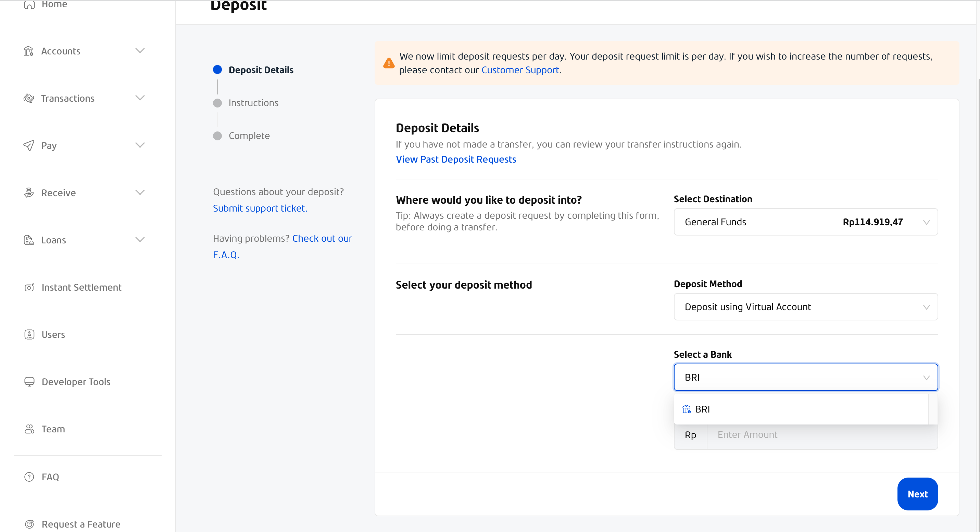
Task: Click the Request a Feature target icon
Action: pyautogui.click(x=29, y=524)
